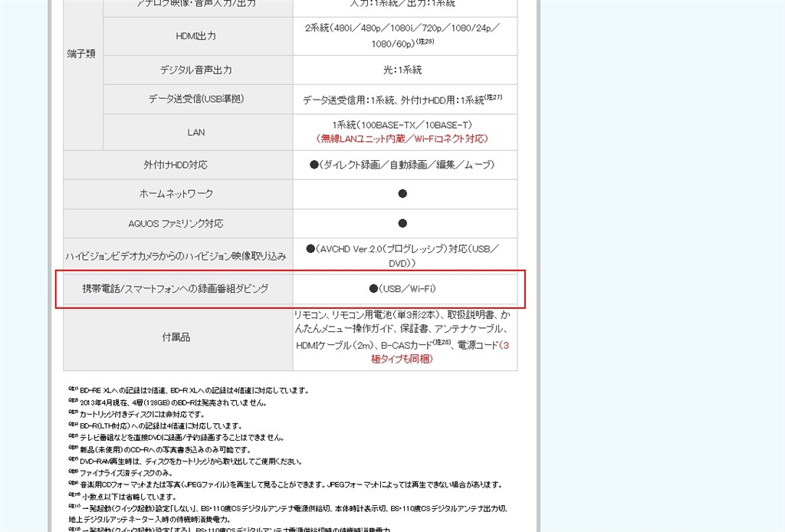Click footnote テレビ番組などを直接DVDに録画
785x532 pixels.
177,438
